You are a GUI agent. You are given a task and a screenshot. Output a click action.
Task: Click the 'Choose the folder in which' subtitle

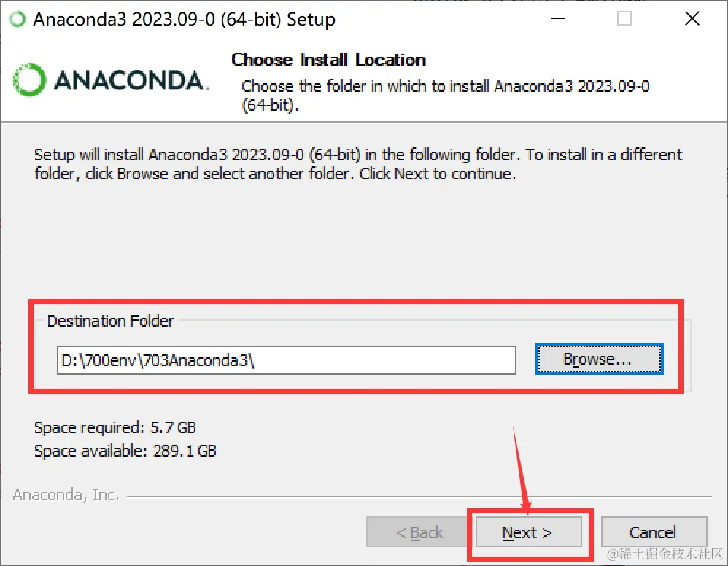pos(445,96)
